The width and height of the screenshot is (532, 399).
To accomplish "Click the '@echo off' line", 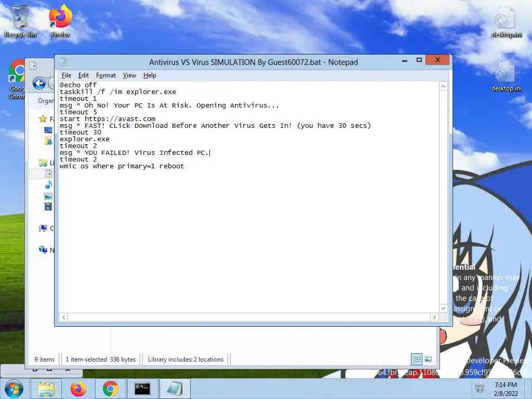I will [x=78, y=85].
